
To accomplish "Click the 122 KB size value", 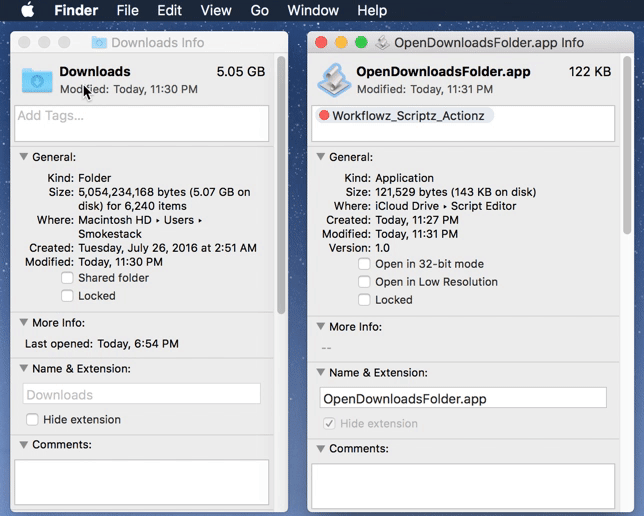I will pos(590,71).
